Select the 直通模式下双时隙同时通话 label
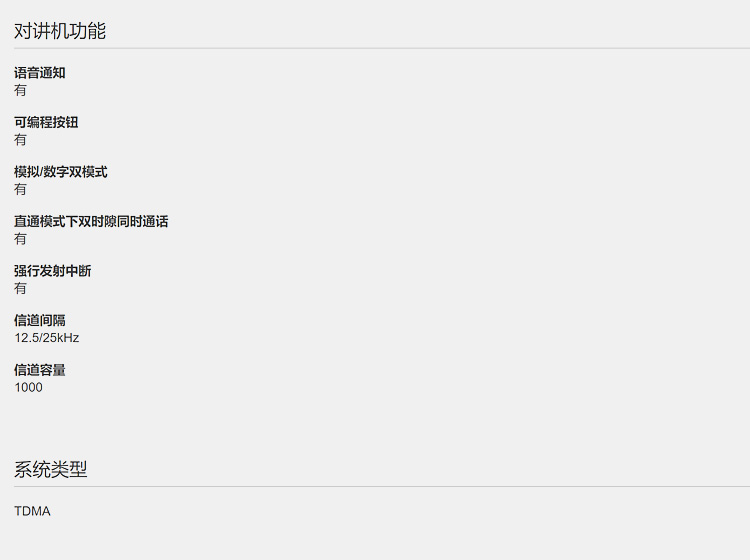Viewport: 750px width, 560px height. coord(91,221)
